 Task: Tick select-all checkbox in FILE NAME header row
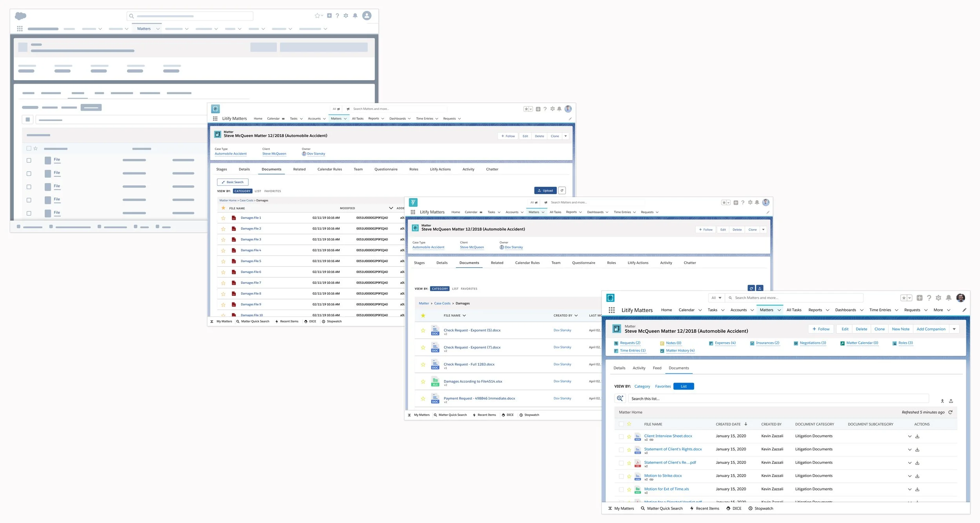(x=621, y=424)
